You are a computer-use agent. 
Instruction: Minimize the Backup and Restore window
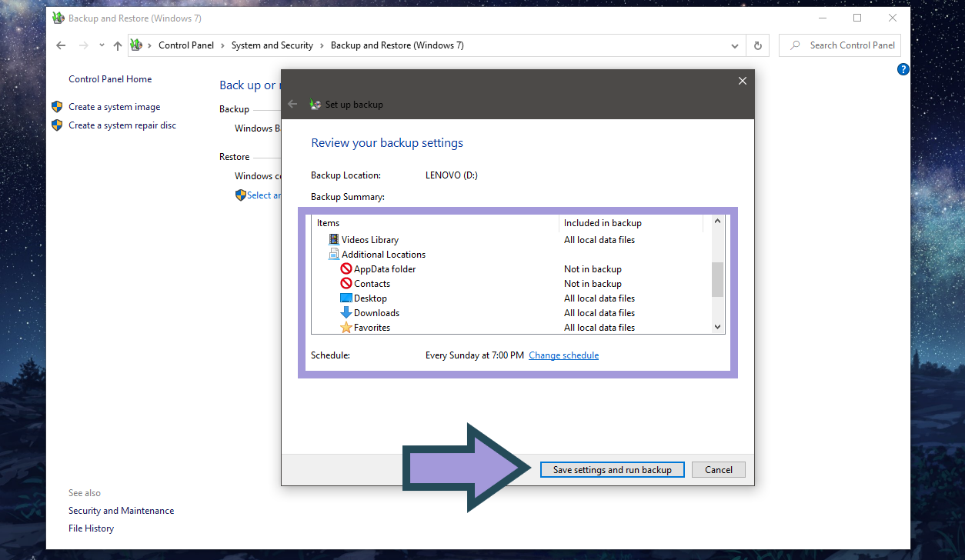822,18
